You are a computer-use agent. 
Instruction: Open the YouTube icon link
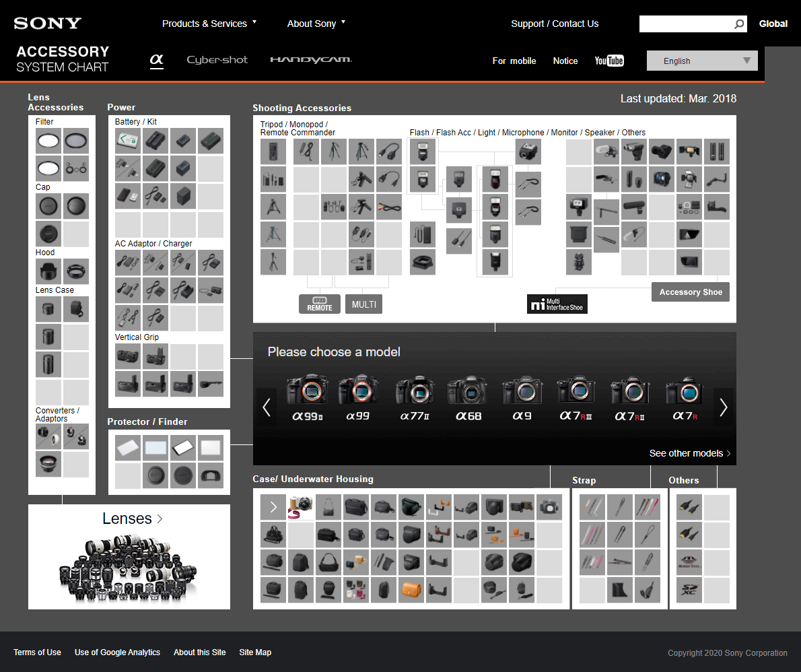click(x=609, y=61)
